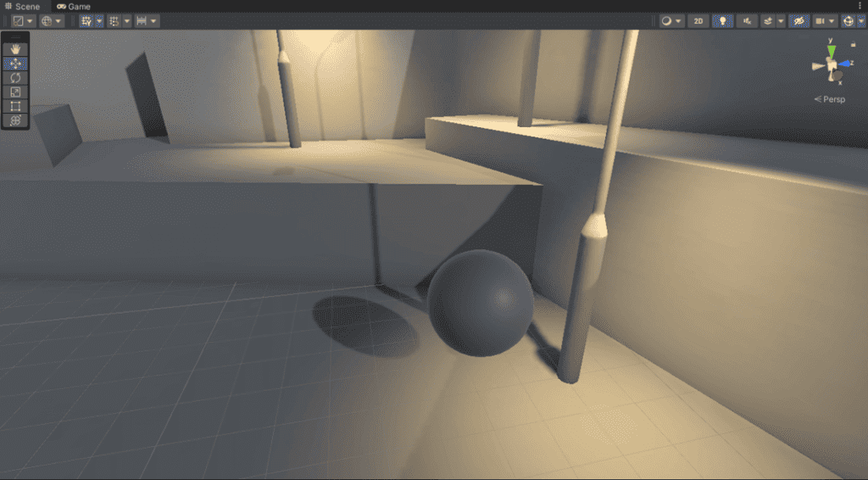Open ruler snap increment dropdown arrow
Image resolution: width=868 pixels, height=480 pixels.
click(x=153, y=21)
